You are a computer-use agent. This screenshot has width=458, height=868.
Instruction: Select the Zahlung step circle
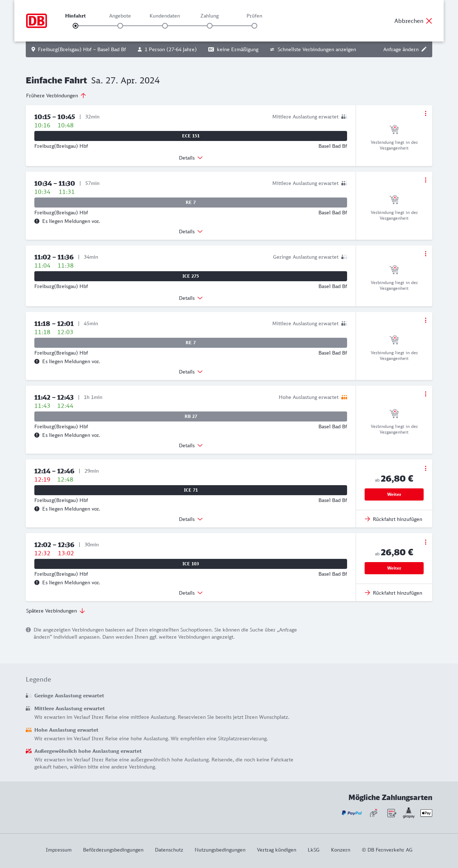tap(210, 26)
